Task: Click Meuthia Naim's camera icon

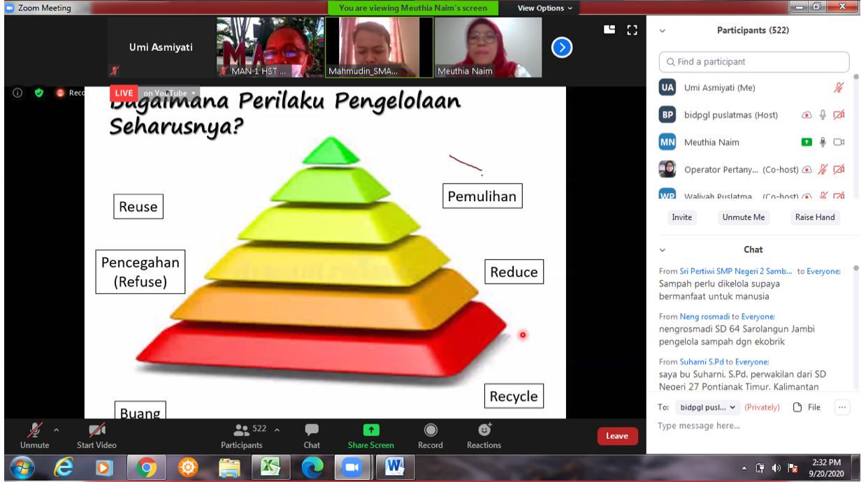Action: [839, 142]
